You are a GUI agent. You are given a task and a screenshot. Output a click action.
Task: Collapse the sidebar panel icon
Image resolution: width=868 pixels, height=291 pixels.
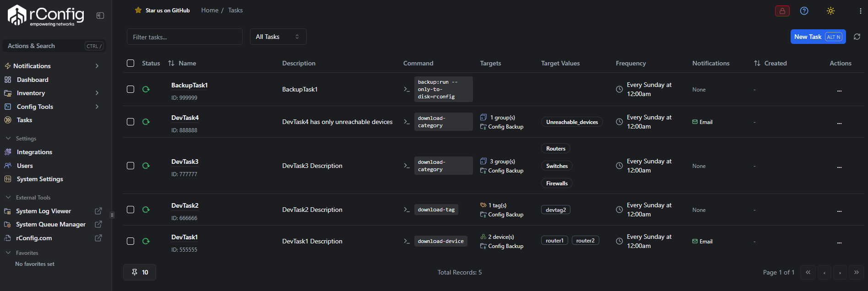pos(100,16)
